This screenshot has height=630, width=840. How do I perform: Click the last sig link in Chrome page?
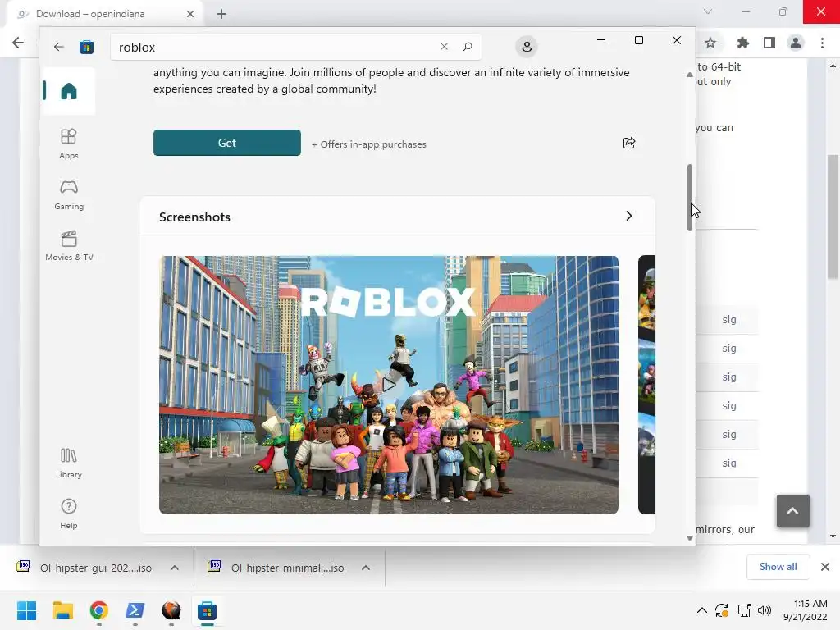click(728, 463)
